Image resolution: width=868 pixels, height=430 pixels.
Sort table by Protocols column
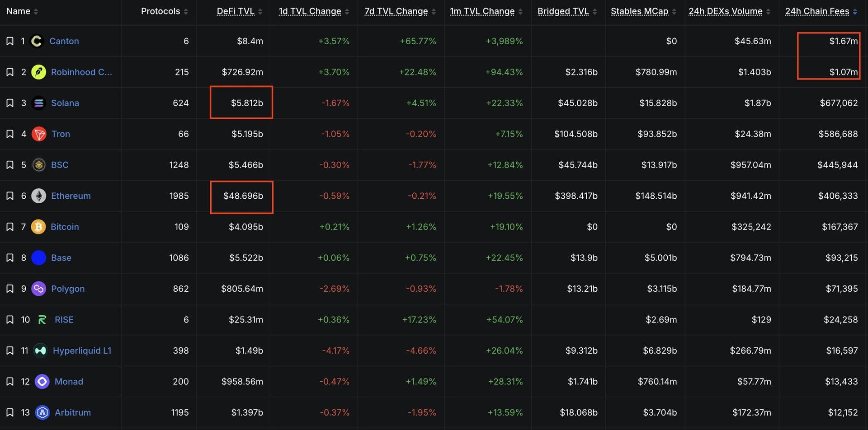click(164, 11)
